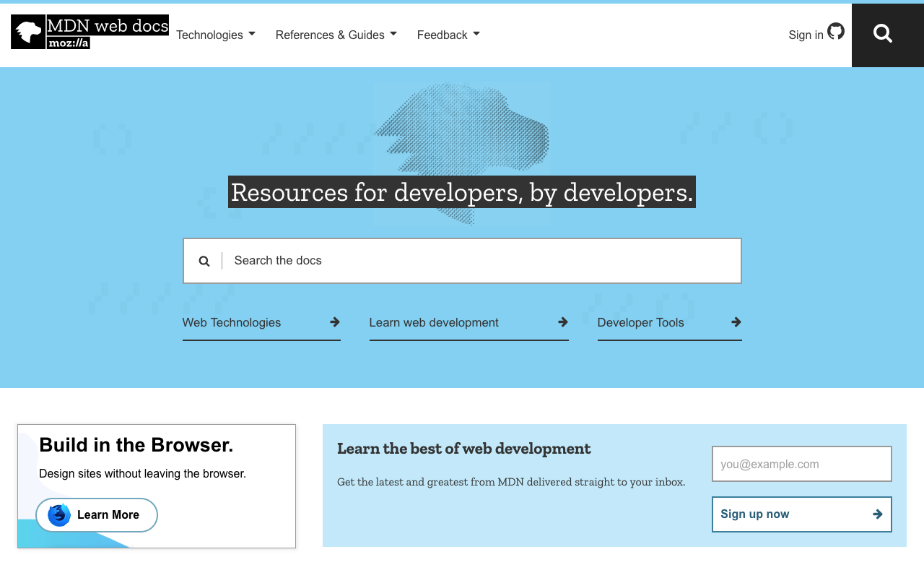This screenshot has height=578, width=924.
Task: Click the Build in the Browser banner headline
Action: point(136,445)
